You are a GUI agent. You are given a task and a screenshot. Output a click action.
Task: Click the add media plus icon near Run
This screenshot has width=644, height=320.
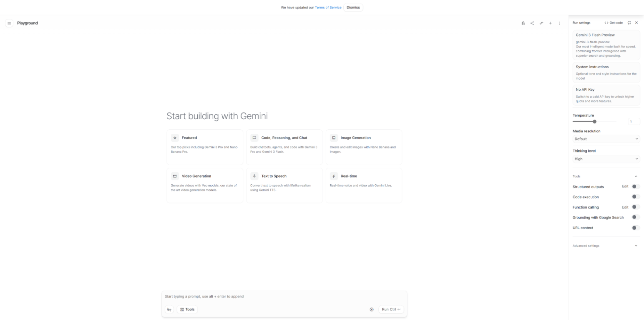pyautogui.click(x=372, y=309)
